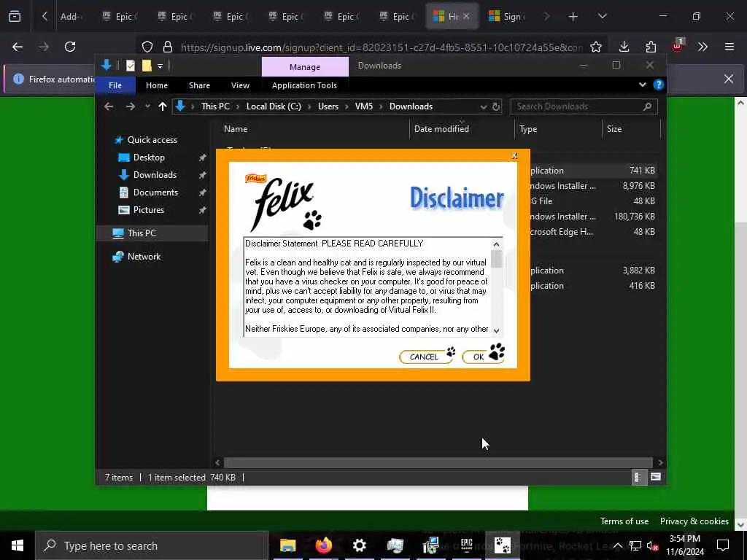
Task: Open Pictures in the navigation pane
Action: point(148,210)
